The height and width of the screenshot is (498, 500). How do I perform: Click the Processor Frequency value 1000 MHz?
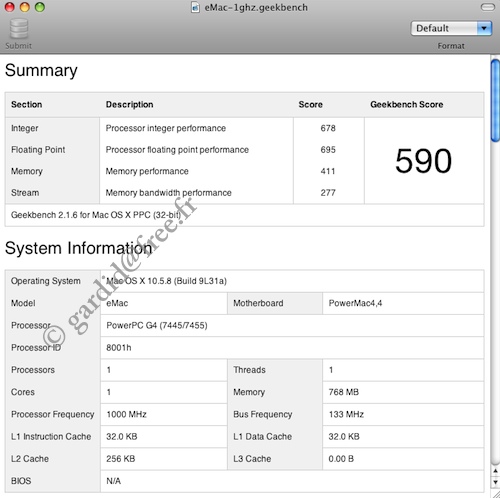tap(126, 414)
